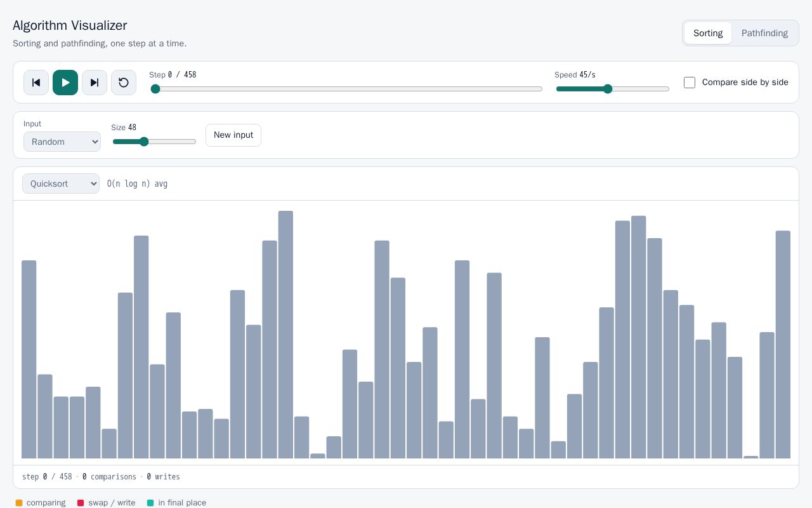
Task: Click the orange comparing legend swatch
Action: (19, 503)
